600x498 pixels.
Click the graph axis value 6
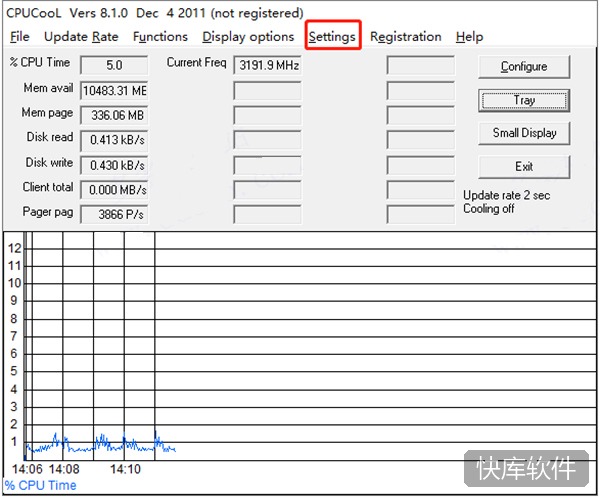pyautogui.click(x=14, y=354)
